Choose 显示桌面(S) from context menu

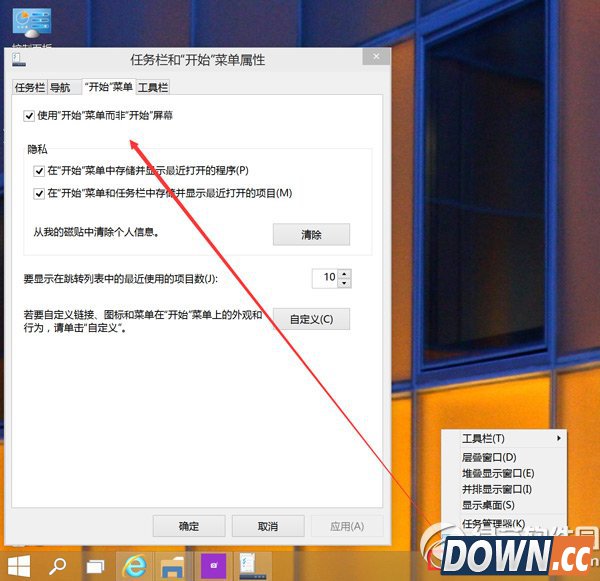tap(504, 505)
